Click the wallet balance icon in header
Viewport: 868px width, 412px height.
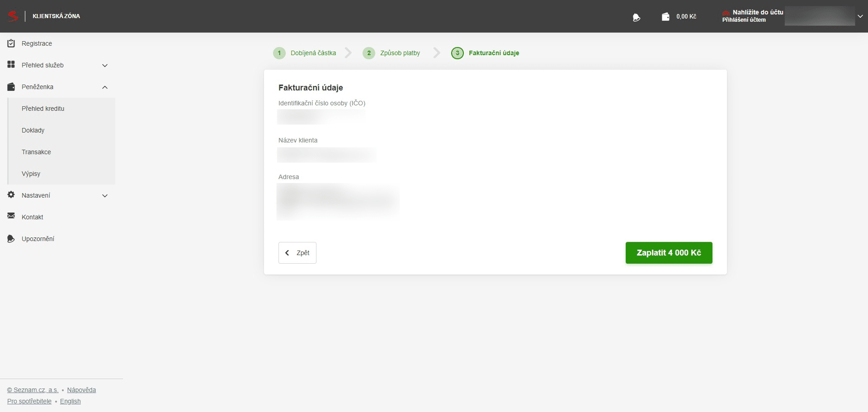click(665, 17)
